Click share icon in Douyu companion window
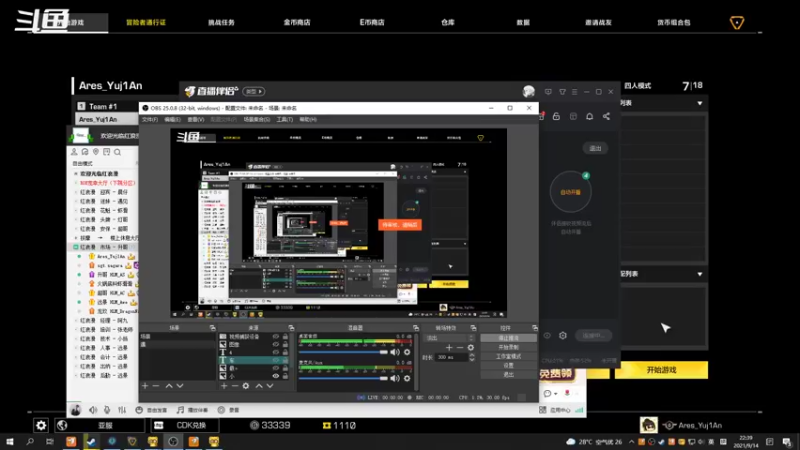The image size is (800, 450). (x=606, y=116)
